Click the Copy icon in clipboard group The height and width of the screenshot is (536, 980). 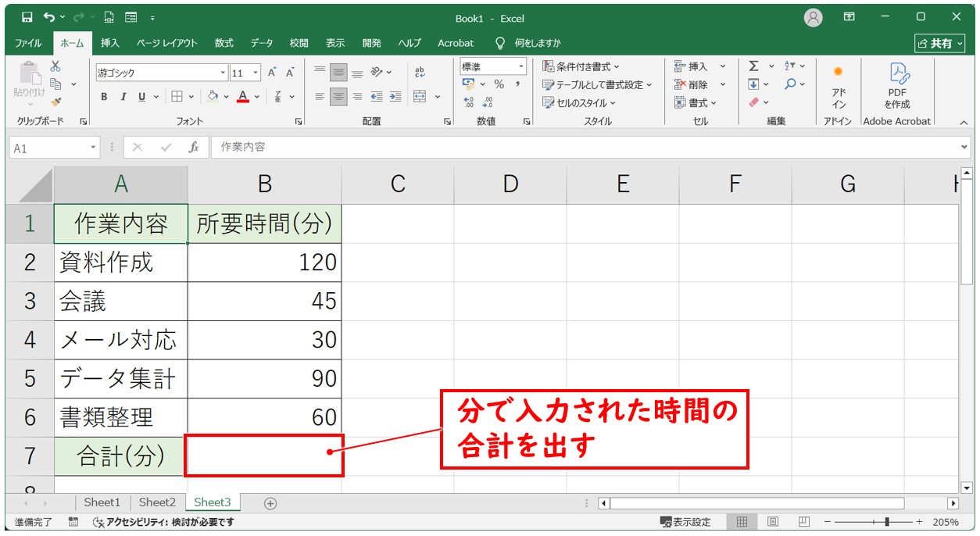coord(55,84)
